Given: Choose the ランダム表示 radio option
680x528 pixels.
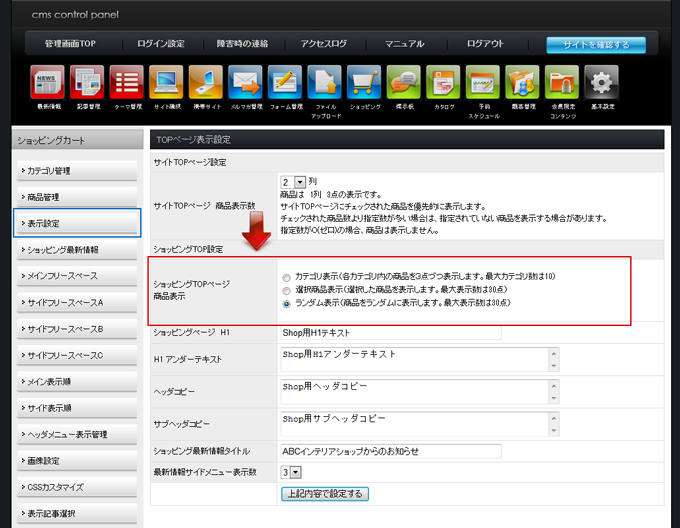Looking at the screenshot, I should pos(288,303).
